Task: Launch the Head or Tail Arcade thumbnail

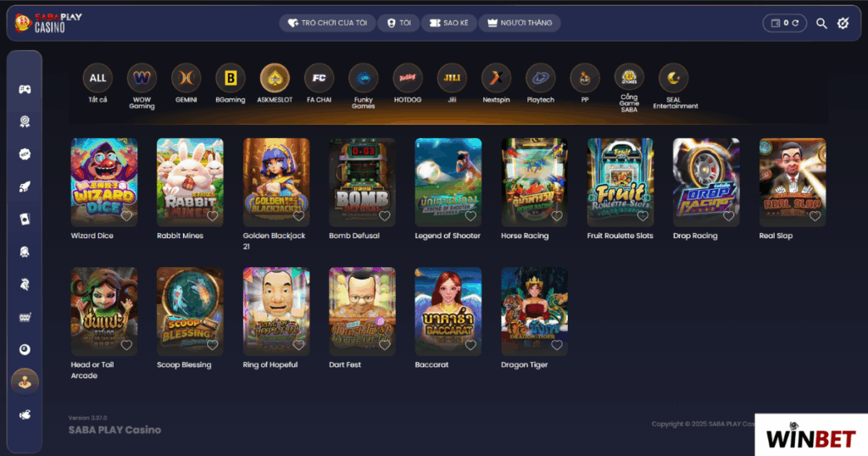Action: click(104, 311)
